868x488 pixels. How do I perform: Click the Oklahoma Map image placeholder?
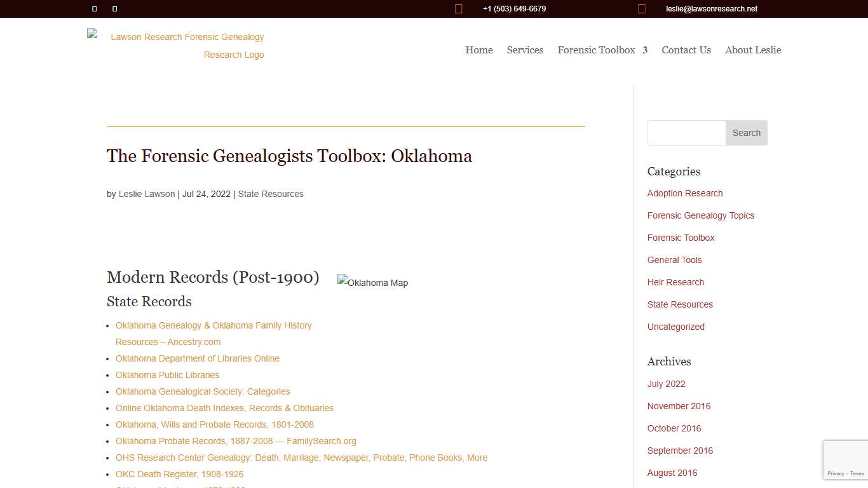[372, 282]
